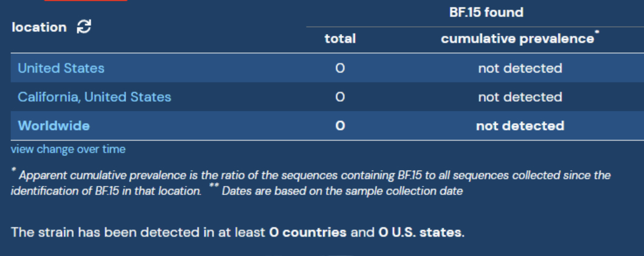Click the "total" column header
Viewport: 644px width, 256px height.
coord(340,39)
